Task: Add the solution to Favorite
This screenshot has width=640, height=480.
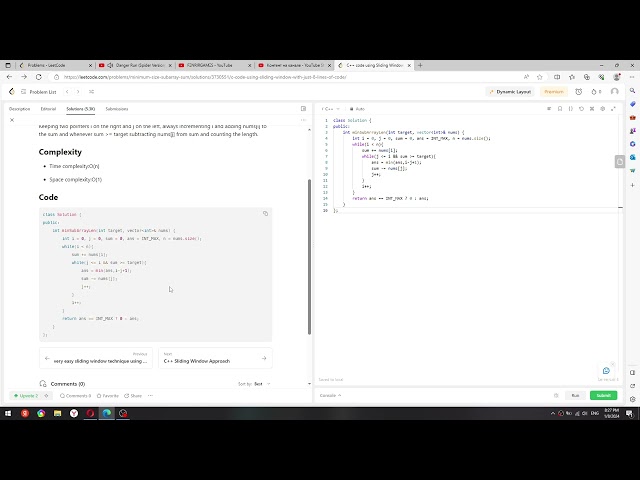Action: click(x=108, y=396)
